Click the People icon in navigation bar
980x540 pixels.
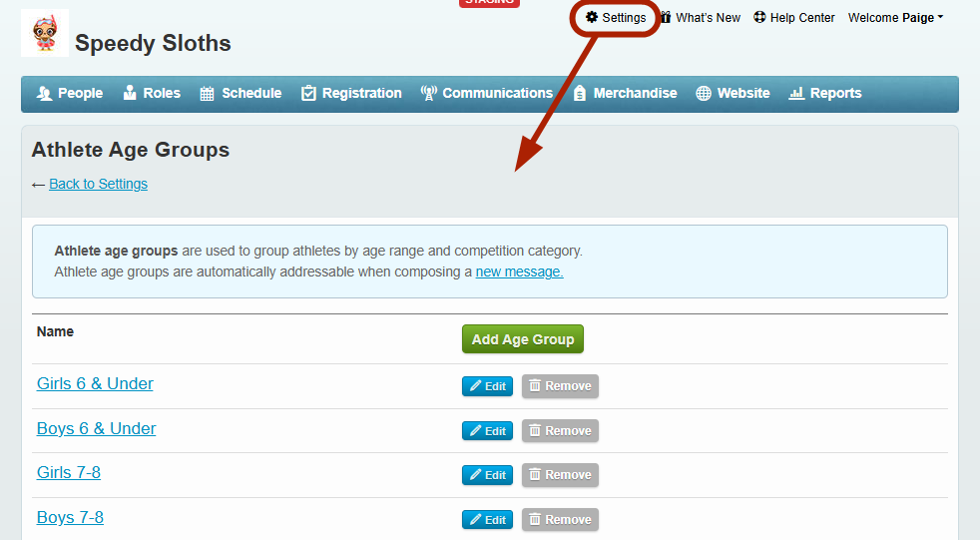[44, 93]
